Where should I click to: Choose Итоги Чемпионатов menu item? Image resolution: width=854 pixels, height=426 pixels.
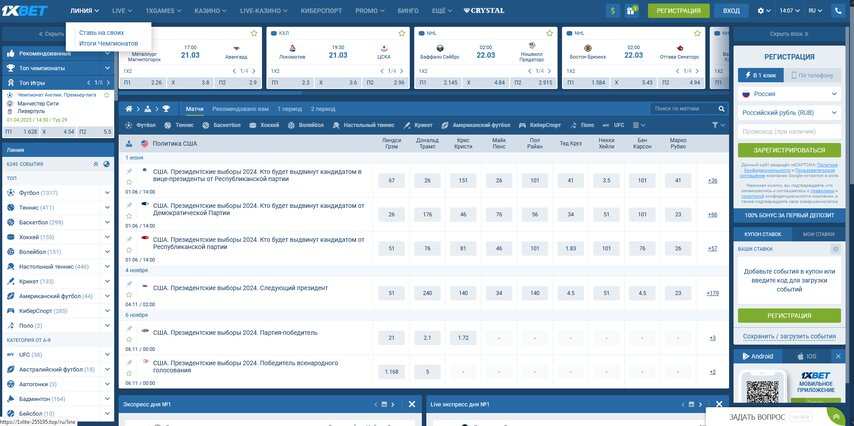coord(108,43)
